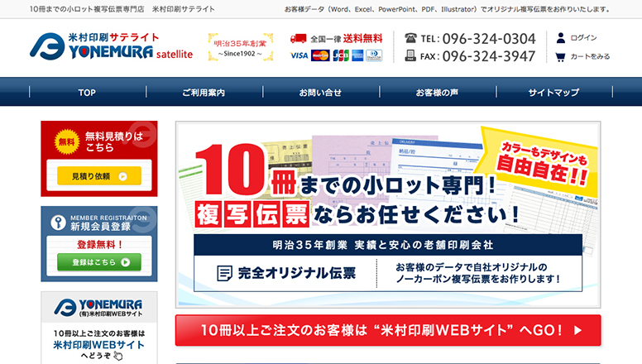Click the Yonemura satellite logo
The image size is (642, 364).
tap(111, 46)
